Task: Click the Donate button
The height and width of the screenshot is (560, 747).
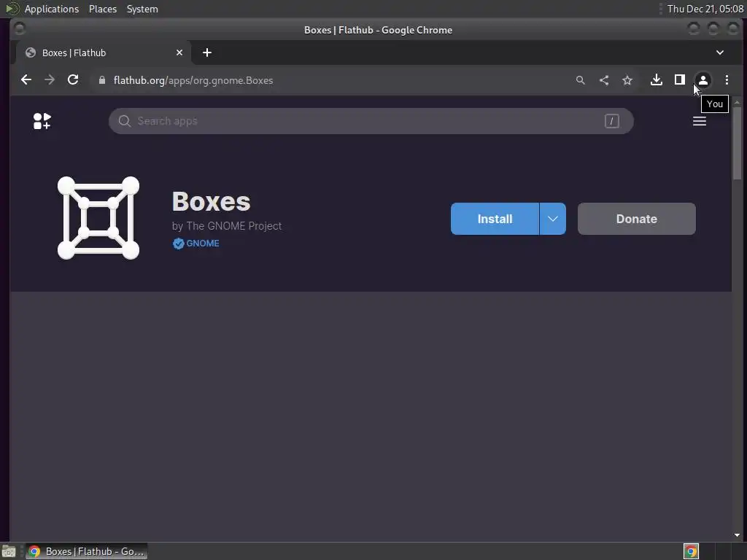Action: coord(636,219)
